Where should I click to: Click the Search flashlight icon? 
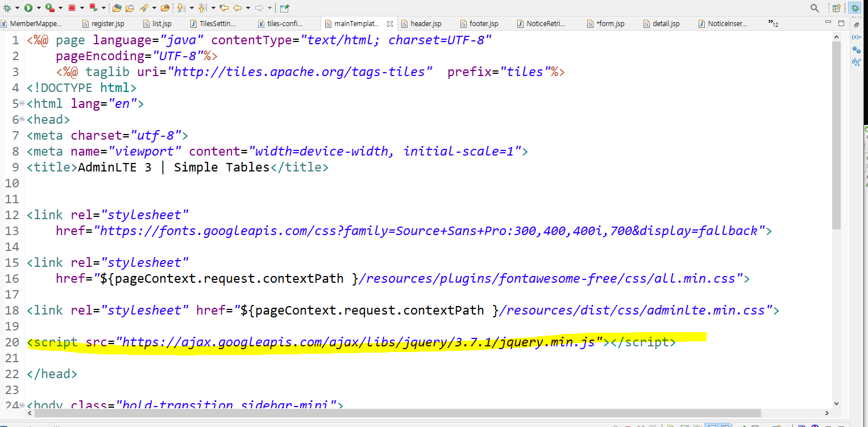coord(143,8)
